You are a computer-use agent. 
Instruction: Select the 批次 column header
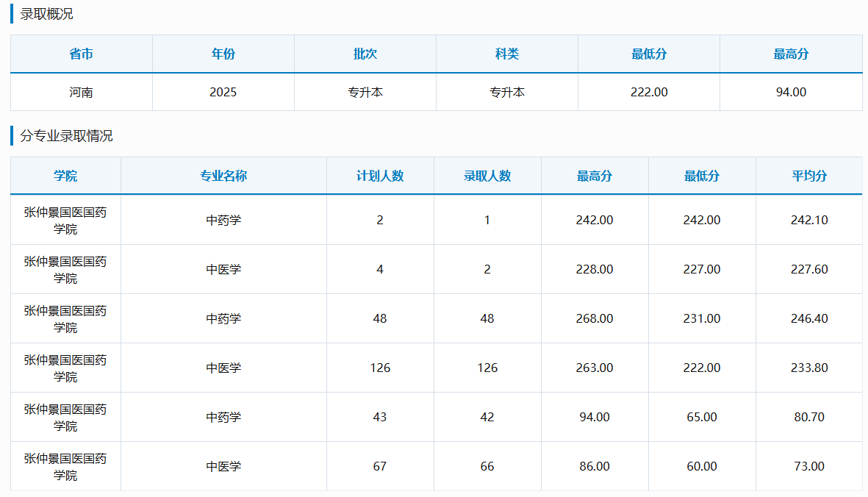[365, 54]
